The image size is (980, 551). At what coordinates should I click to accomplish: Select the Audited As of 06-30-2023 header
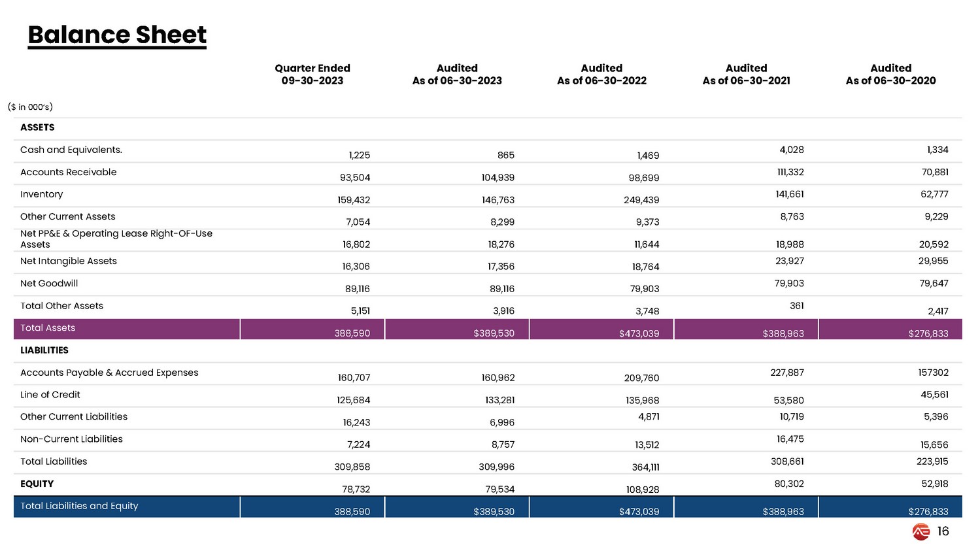(x=457, y=75)
